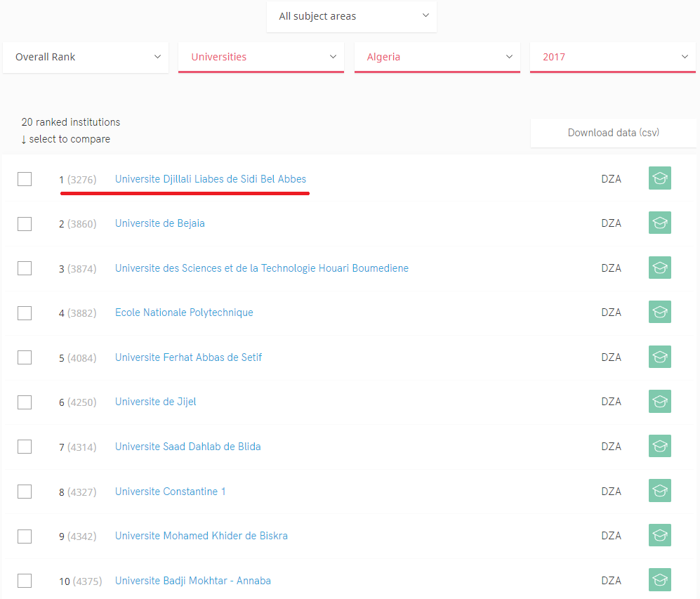Click Download data (csv) button
The height and width of the screenshot is (599, 700).
pyautogui.click(x=613, y=133)
